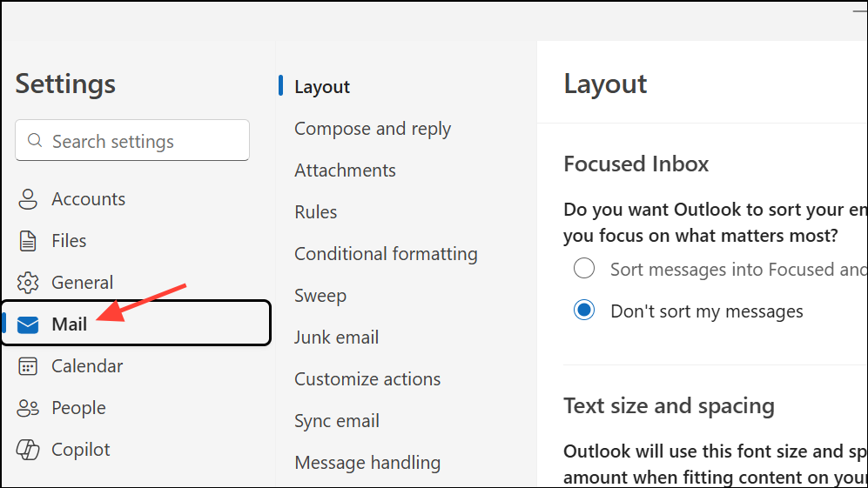Image resolution: width=868 pixels, height=488 pixels.
Task: Open Compose and reply settings
Action: point(373,129)
